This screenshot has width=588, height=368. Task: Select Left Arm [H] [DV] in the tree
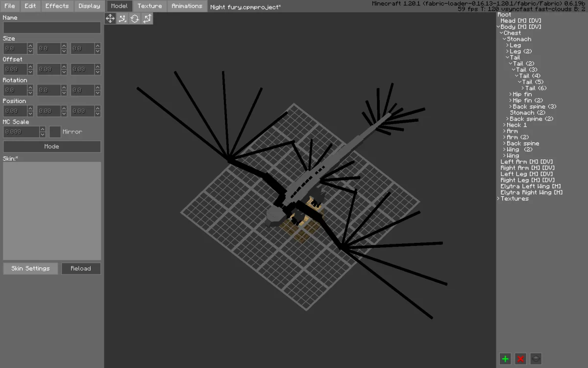point(527,162)
